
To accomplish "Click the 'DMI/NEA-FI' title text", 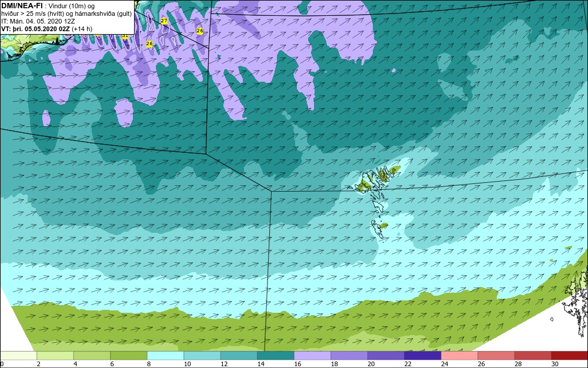I will coord(22,6).
